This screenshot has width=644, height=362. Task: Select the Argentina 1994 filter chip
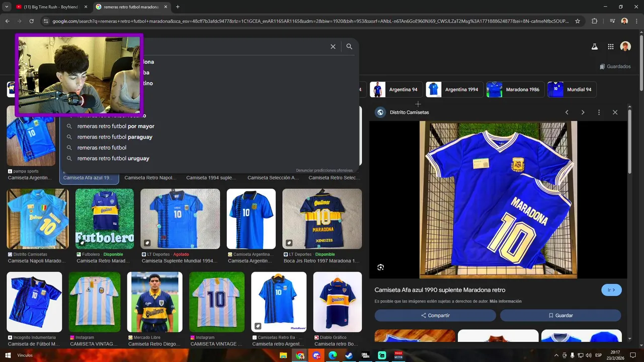pos(454,89)
